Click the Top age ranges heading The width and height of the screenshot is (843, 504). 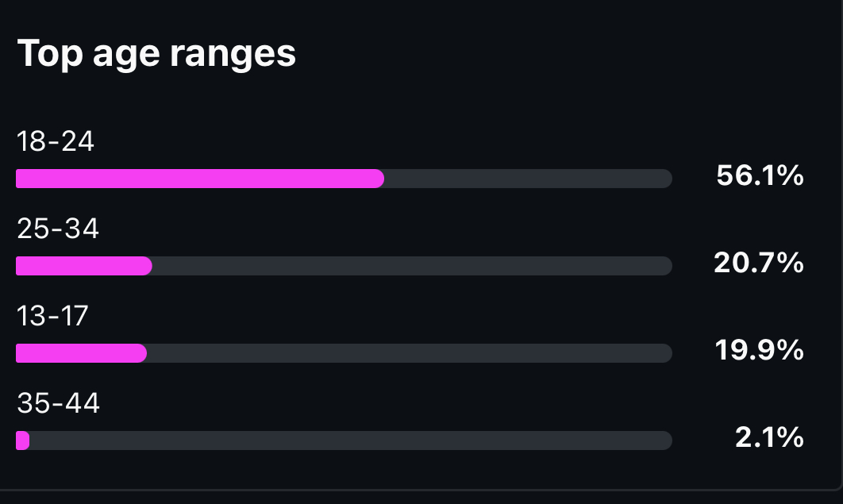pyautogui.click(x=156, y=54)
